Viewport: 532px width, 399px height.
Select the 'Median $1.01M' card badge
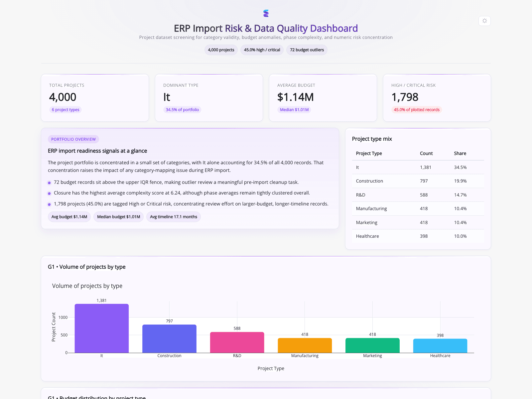(294, 110)
